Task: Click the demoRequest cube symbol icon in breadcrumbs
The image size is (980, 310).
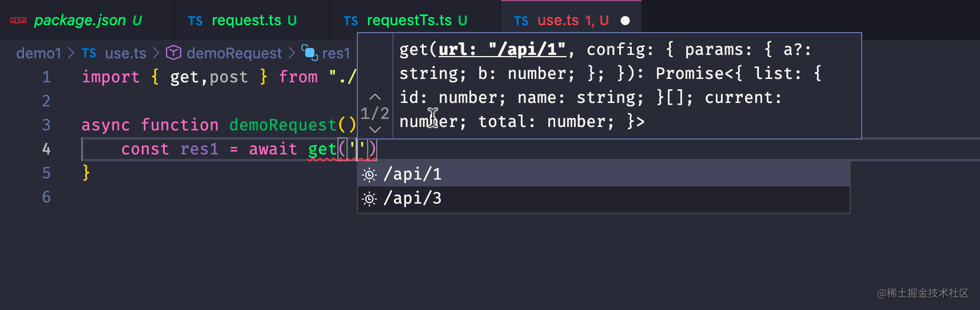Action: point(174,53)
